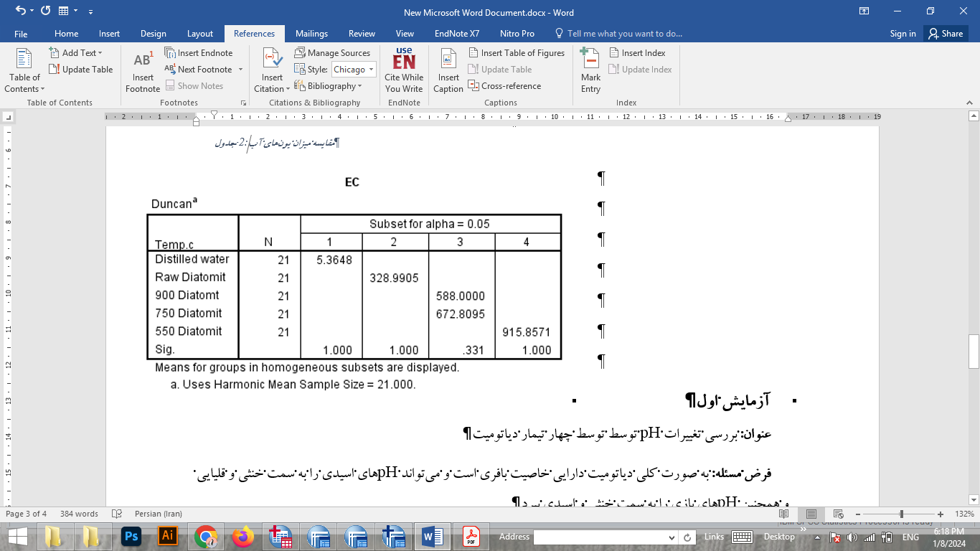Click the 132% zoom level
The width and height of the screenshot is (980, 551).
point(963,514)
